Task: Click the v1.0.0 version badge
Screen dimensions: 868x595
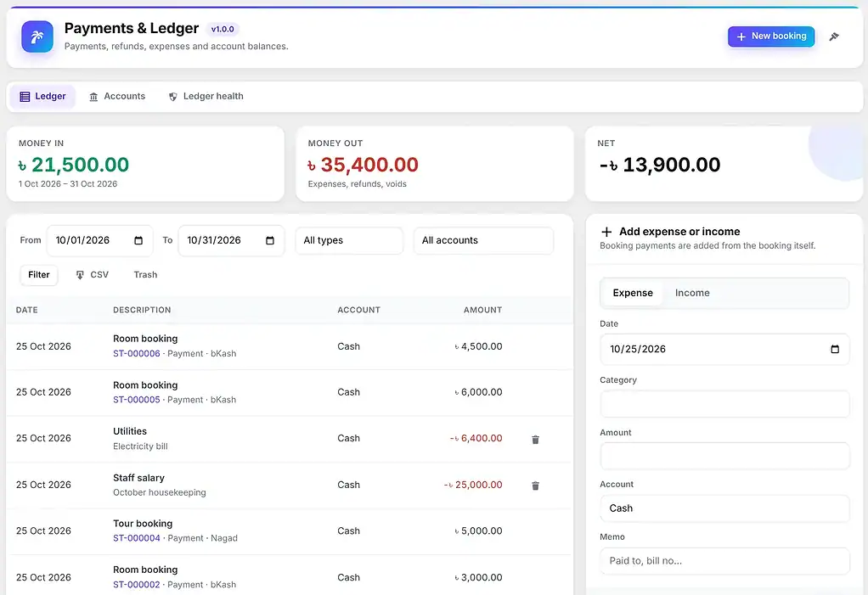Action: click(x=223, y=30)
